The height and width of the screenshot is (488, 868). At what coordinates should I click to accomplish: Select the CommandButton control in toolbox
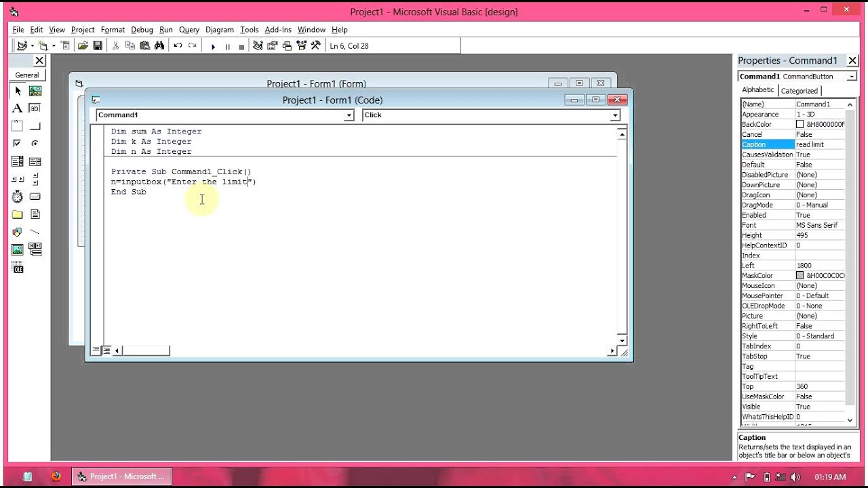[x=35, y=126]
